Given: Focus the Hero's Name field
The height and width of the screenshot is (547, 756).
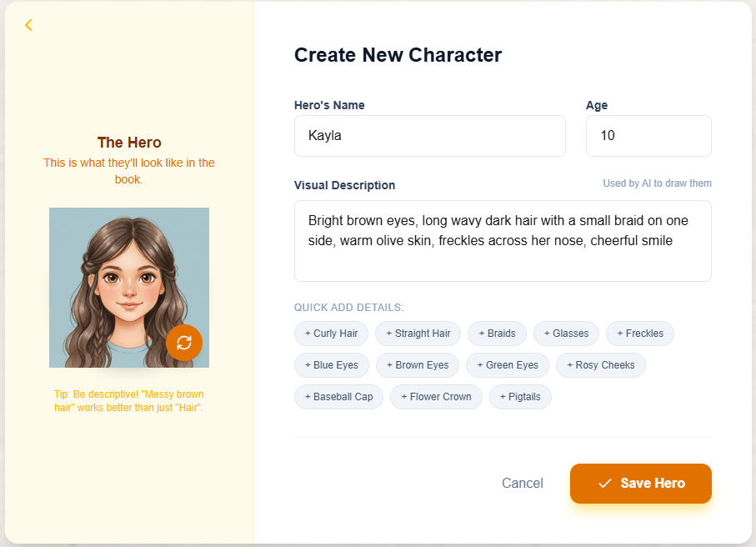Looking at the screenshot, I should [429, 135].
